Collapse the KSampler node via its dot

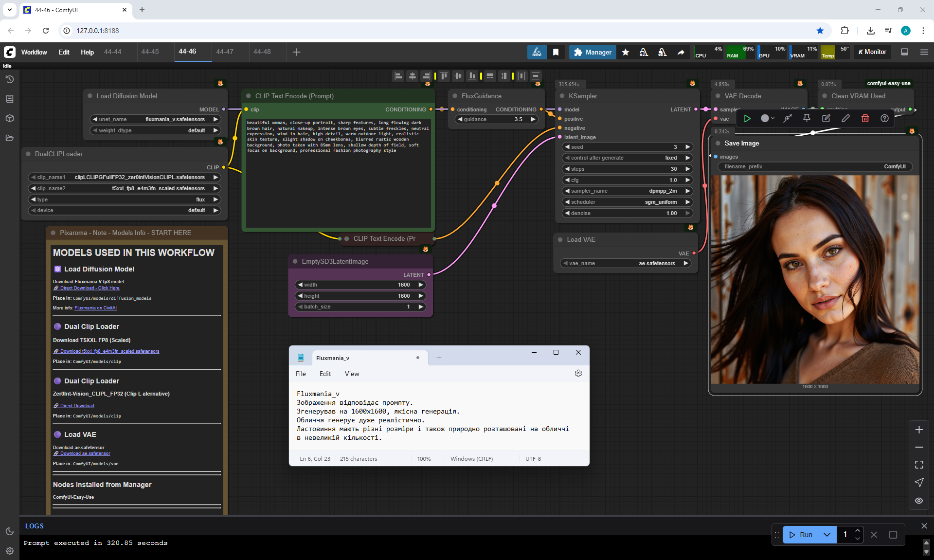[x=562, y=96]
